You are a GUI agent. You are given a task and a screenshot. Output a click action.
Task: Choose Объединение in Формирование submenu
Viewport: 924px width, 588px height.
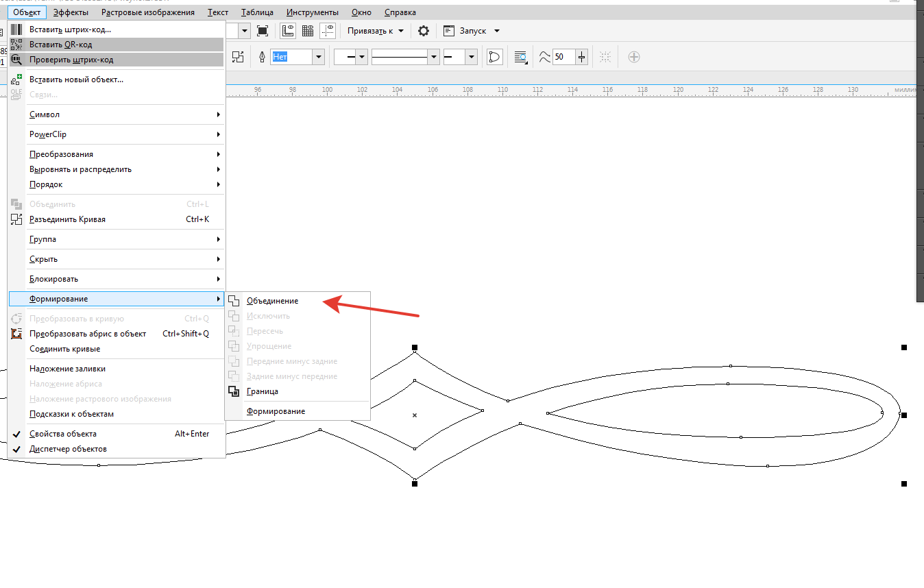tap(297, 301)
